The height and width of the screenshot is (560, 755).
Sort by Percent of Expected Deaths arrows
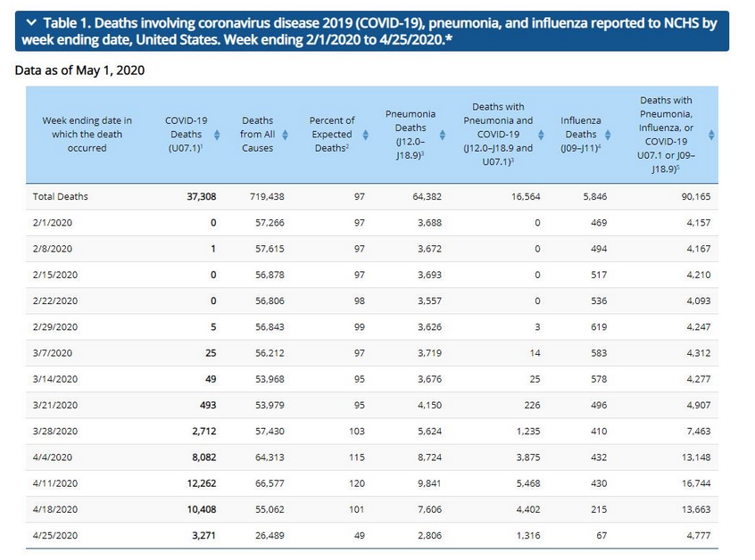coord(366,135)
